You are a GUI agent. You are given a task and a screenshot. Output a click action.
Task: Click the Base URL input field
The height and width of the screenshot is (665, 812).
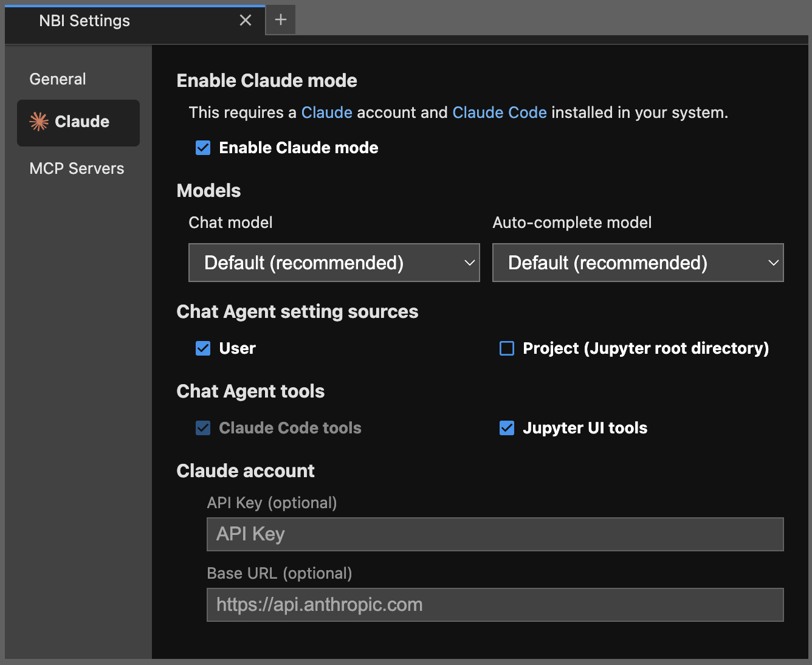coord(495,605)
